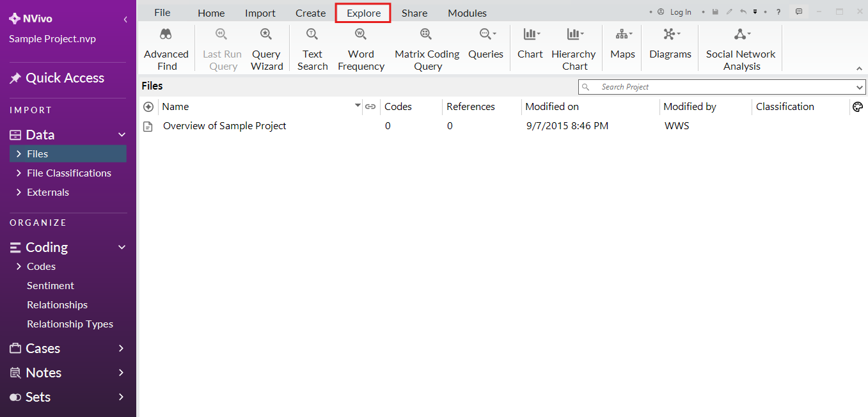Open Codes in the sidebar
Screen dimensions: 868x417
pos(41,267)
